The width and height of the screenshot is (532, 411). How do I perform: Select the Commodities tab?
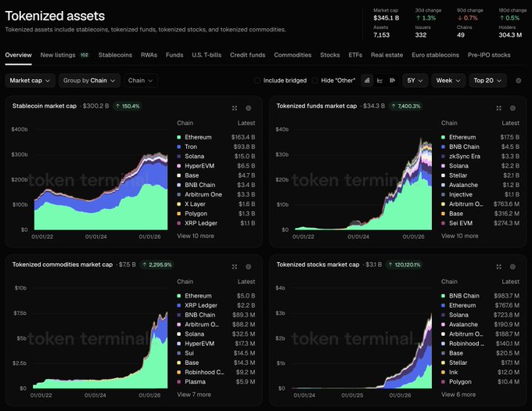click(x=293, y=55)
